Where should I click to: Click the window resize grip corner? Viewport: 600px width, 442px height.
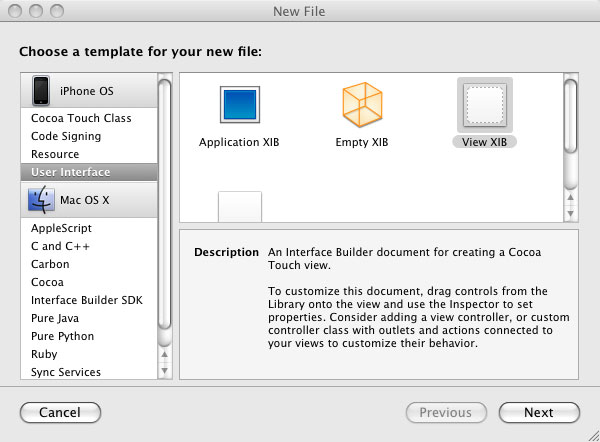coord(593,435)
